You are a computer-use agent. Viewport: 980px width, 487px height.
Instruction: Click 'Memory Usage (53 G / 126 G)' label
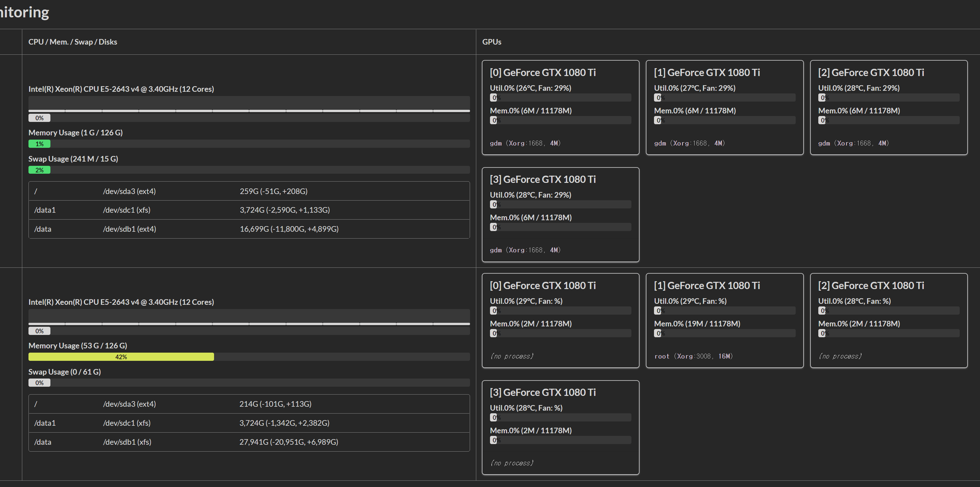[78, 346]
